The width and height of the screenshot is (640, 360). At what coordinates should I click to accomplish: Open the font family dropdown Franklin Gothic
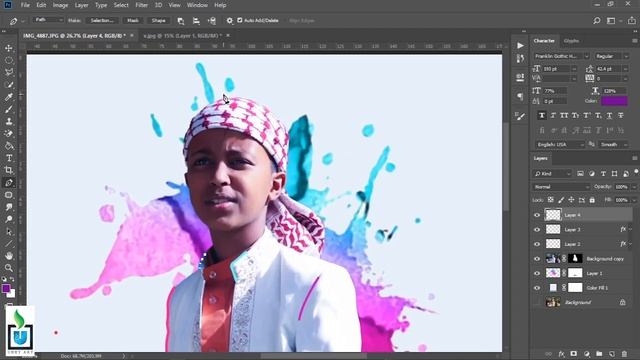point(561,56)
